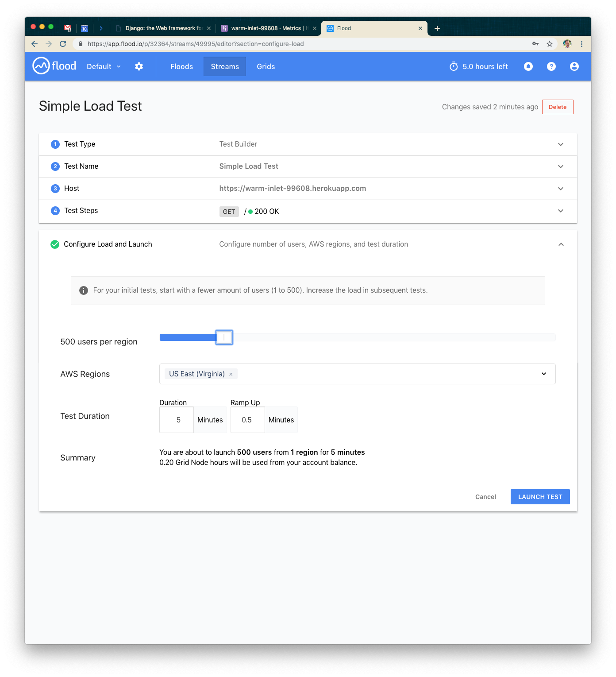Switch to the Grids tab
616x677 pixels.
(x=266, y=66)
